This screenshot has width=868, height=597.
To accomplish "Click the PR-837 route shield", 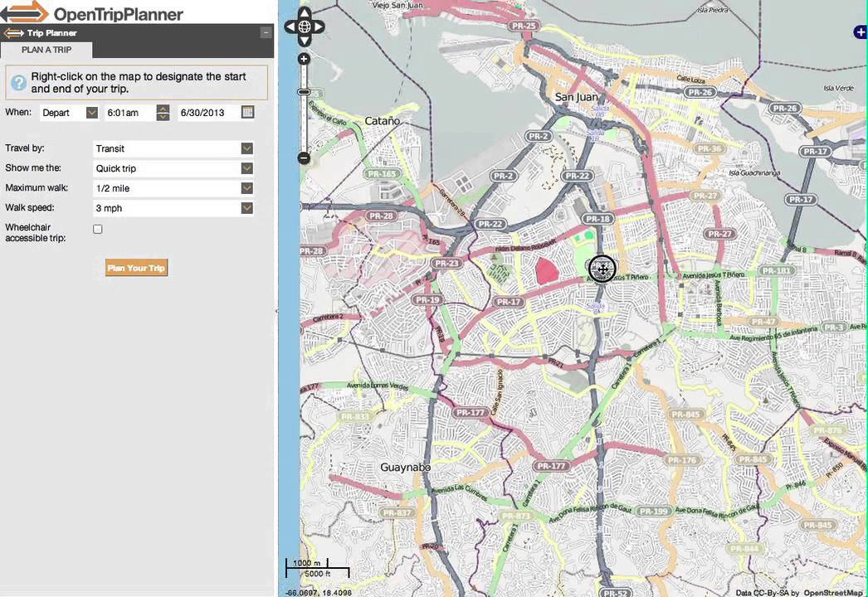I will point(397,512).
